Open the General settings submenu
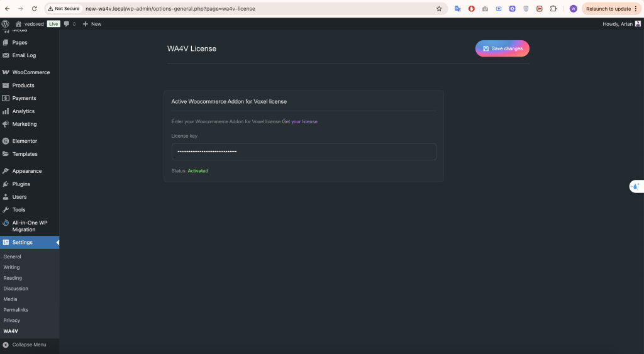The image size is (644, 354). point(12,257)
